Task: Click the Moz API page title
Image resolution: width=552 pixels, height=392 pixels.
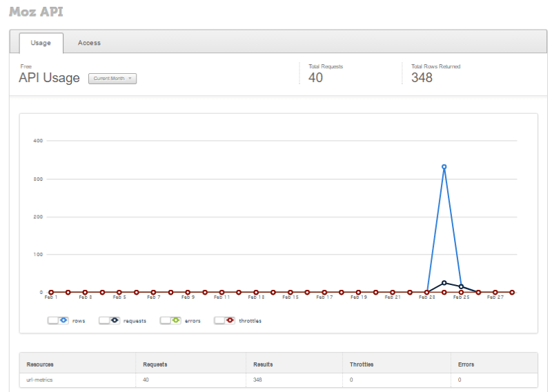Action: click(36, 12)
